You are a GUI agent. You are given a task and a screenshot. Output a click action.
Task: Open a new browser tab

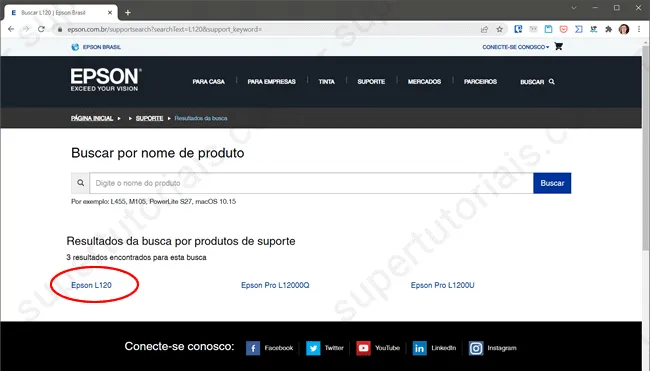click(128, 12)
